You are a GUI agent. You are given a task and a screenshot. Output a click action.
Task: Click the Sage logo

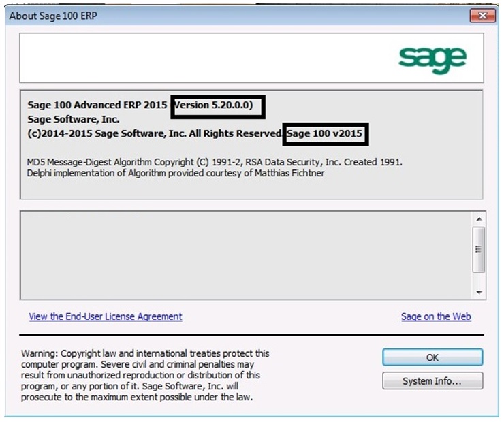[432, 60]
